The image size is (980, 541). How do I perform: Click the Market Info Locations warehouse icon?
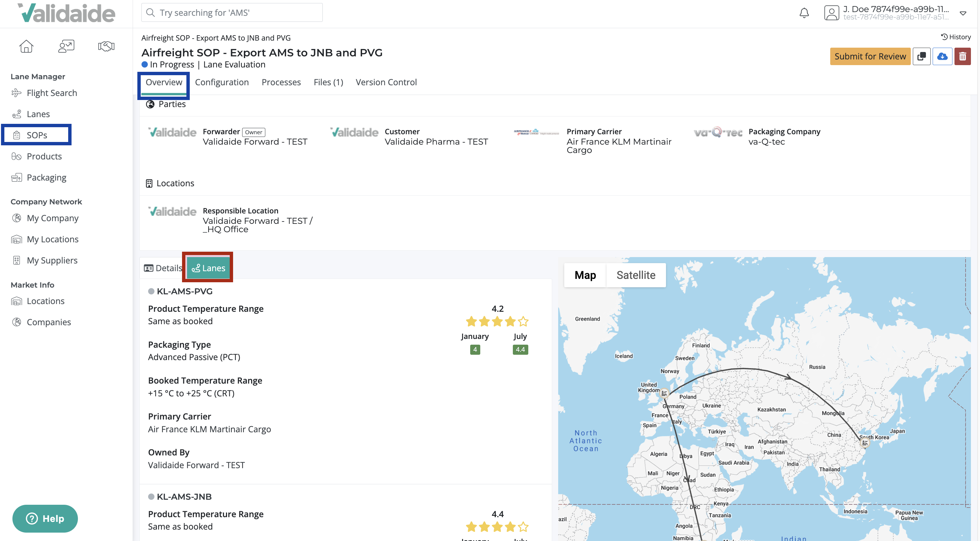(x=16, y=301)
